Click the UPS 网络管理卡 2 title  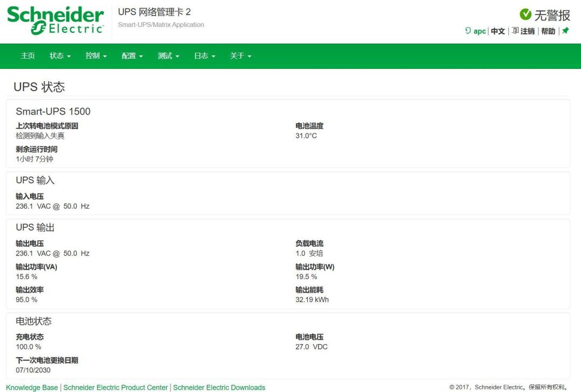154,12
